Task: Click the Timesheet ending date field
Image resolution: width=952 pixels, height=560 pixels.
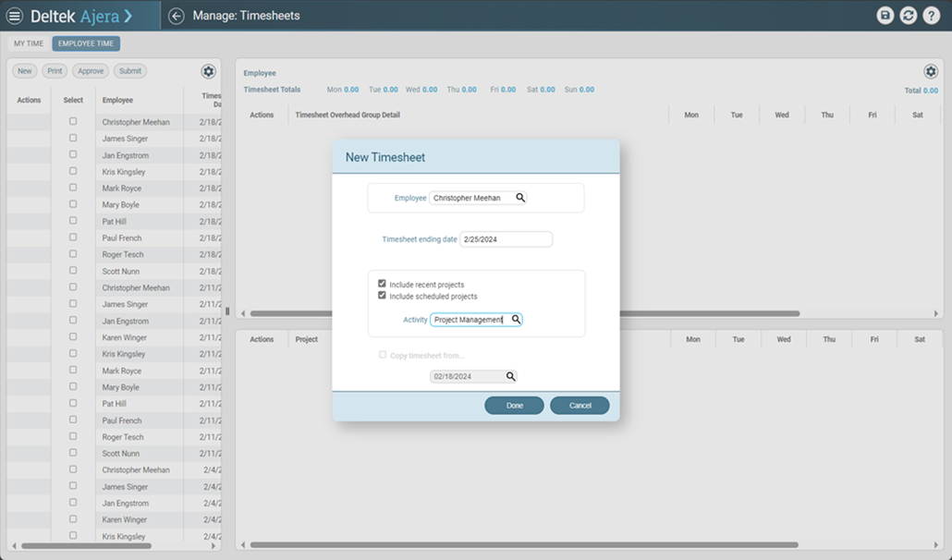Action: (506, 239)
